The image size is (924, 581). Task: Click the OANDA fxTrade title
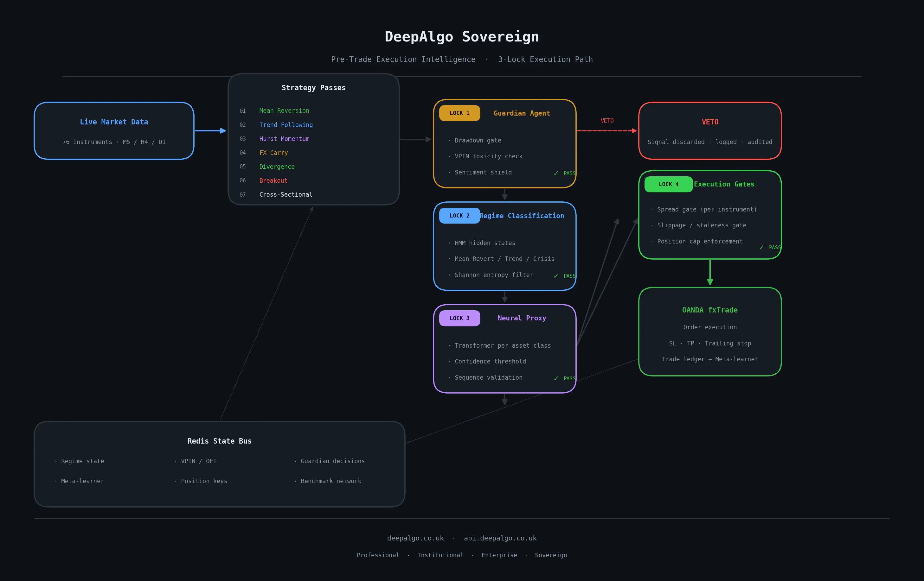tap(710, 310)
